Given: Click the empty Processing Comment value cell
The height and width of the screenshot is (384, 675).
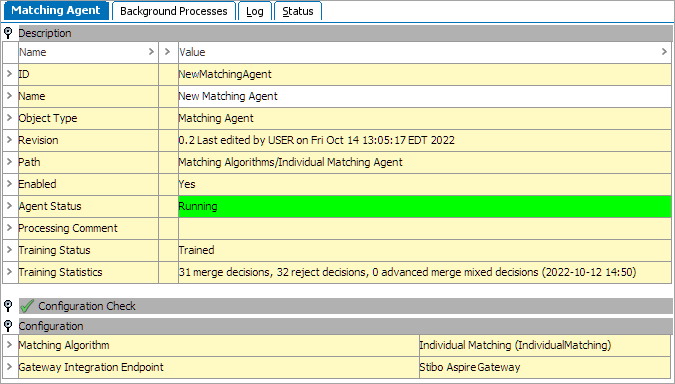Looking at the screenshot, I should (424, 228).
